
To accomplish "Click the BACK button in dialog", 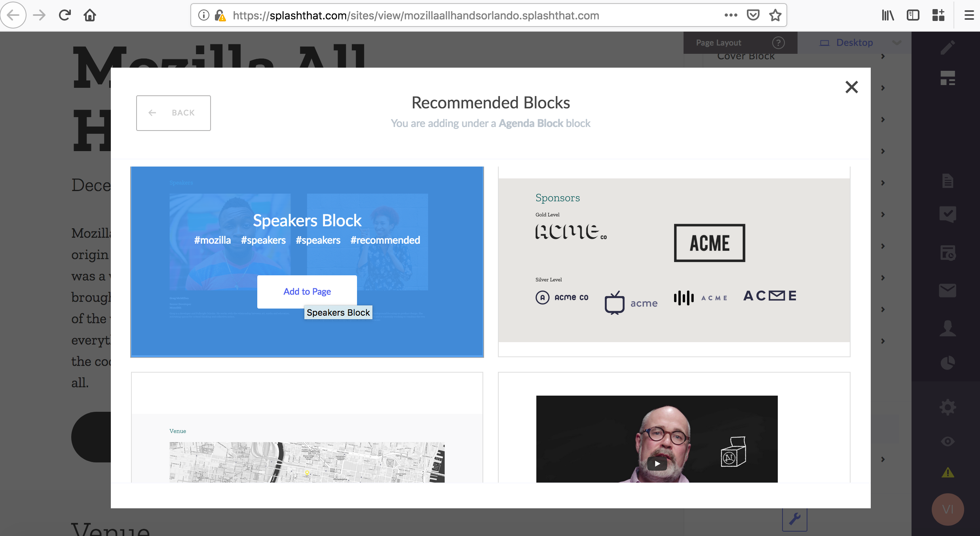I will [173, 113].
